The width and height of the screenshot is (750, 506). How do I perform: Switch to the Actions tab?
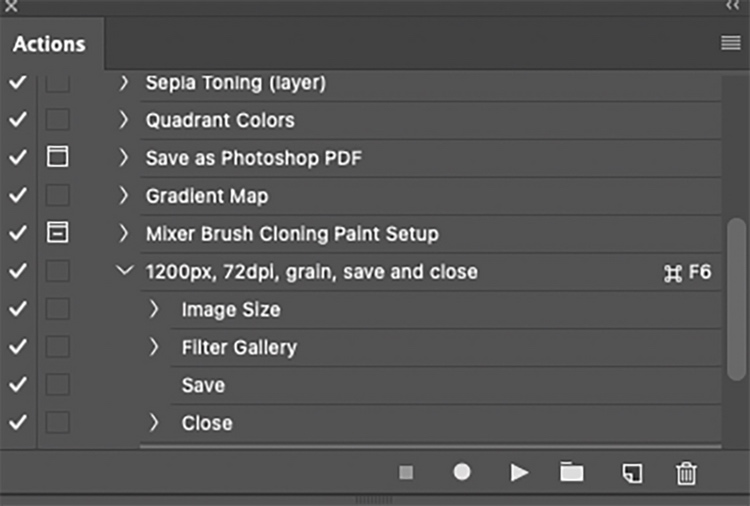point(49,44)
